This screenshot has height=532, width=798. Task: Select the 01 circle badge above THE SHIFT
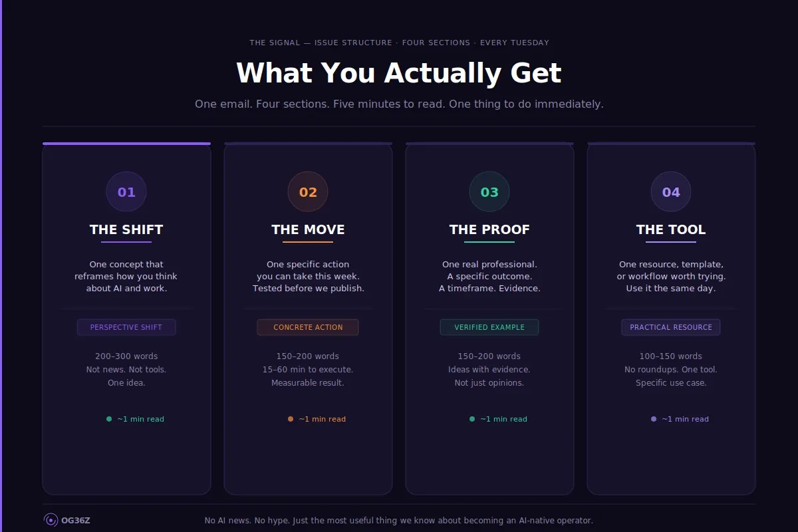coord(126,192)
